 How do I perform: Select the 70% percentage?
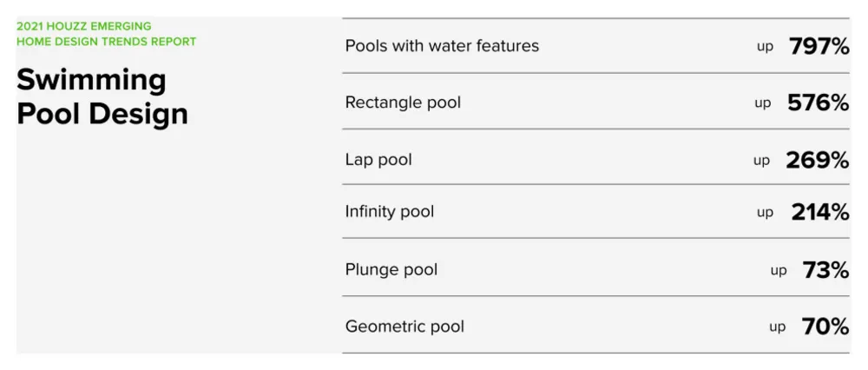coord(825,327)
